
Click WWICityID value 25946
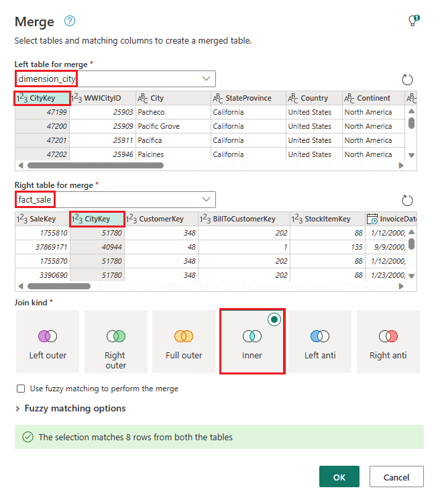point(103,154)
